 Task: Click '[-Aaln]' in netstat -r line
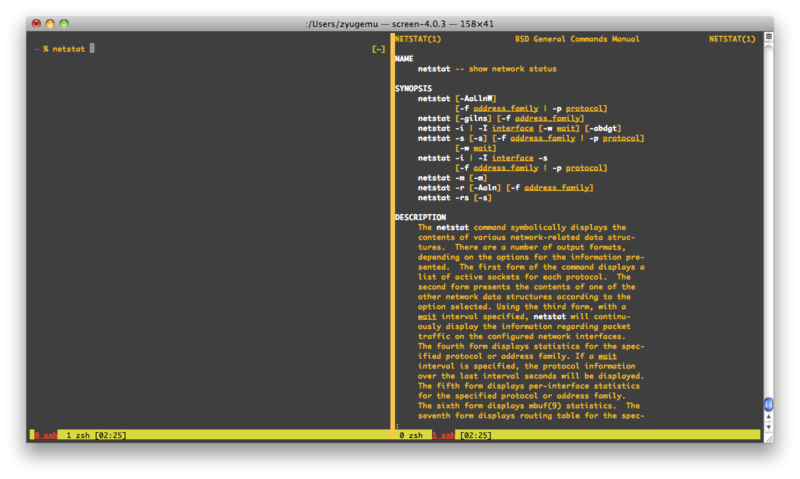pyautogui.click(x=485, y=188)
